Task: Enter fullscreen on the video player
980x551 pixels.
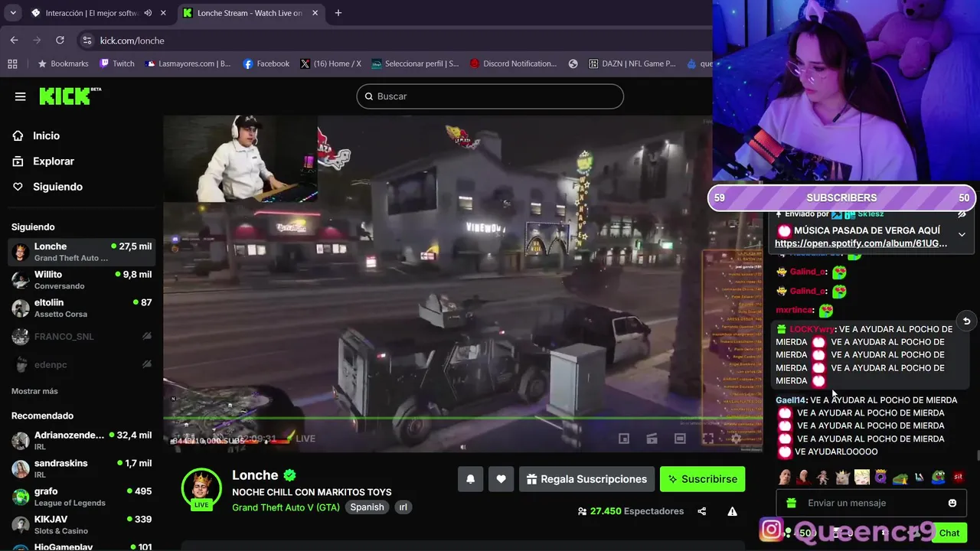Action: pyautogui.click(x=708, y=439)
